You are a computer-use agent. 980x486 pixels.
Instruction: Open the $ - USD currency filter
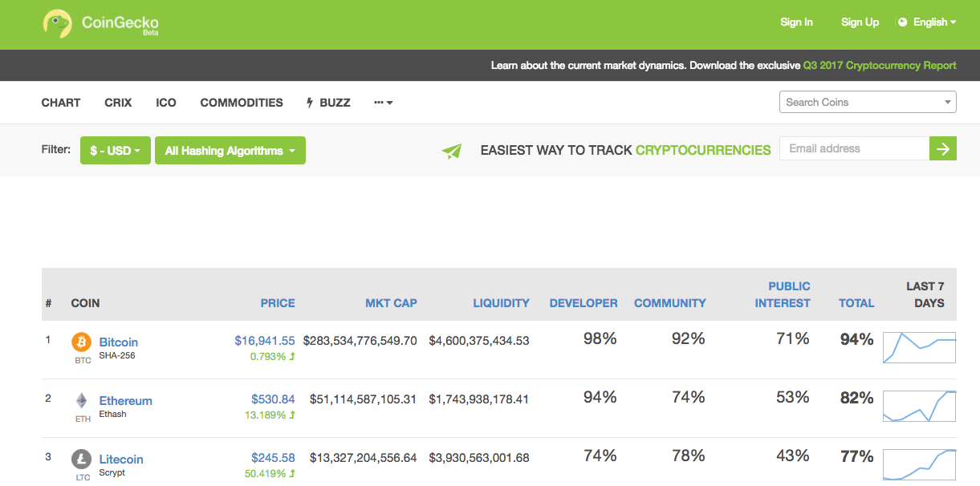[116, 151]
